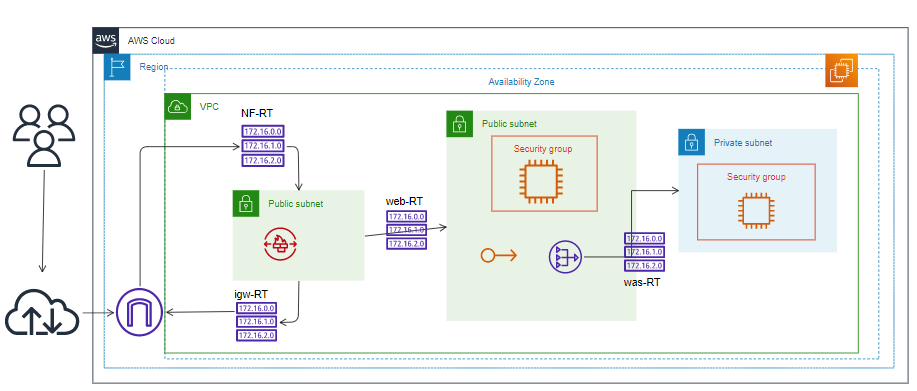This screenshot has height=391, width=917.
Task: Select the 172.16.0.0 row of web-RT
Action: coord(406,216)
